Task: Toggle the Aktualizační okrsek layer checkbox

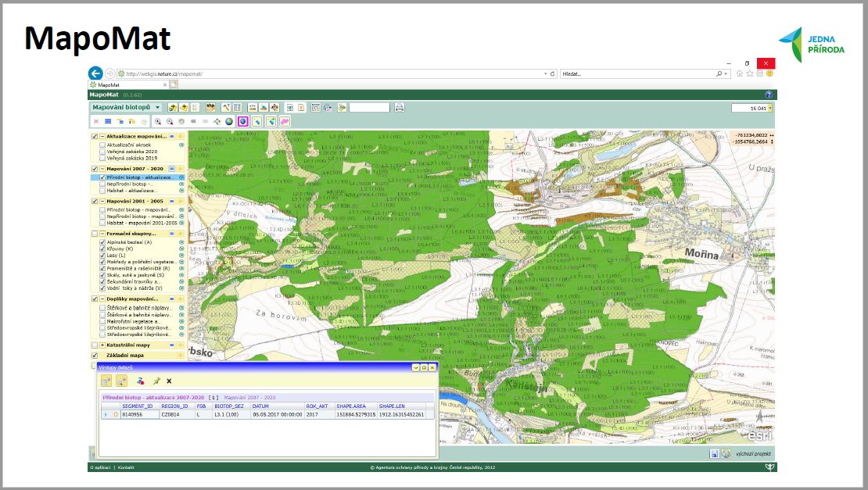Action: pos(102,145)
